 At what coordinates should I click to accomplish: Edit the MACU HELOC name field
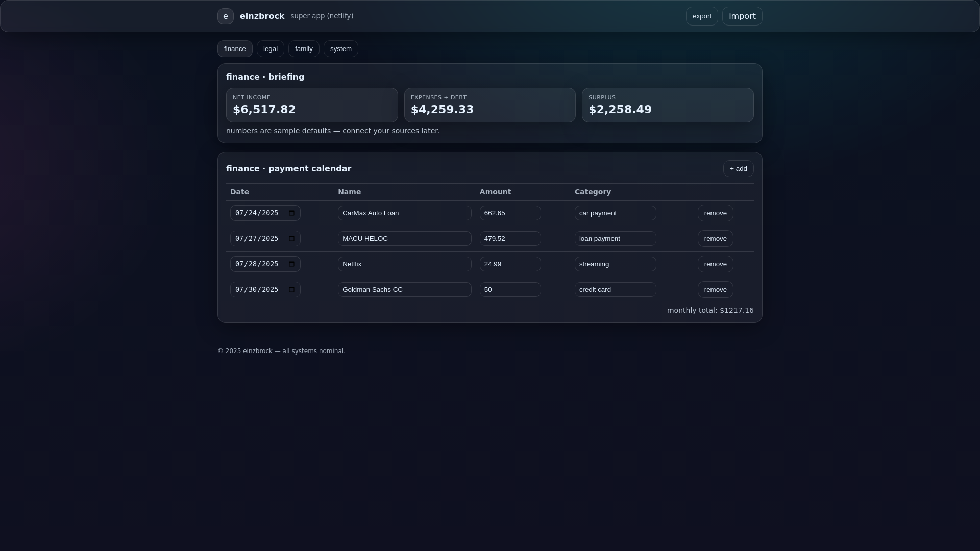pos(405,239)
